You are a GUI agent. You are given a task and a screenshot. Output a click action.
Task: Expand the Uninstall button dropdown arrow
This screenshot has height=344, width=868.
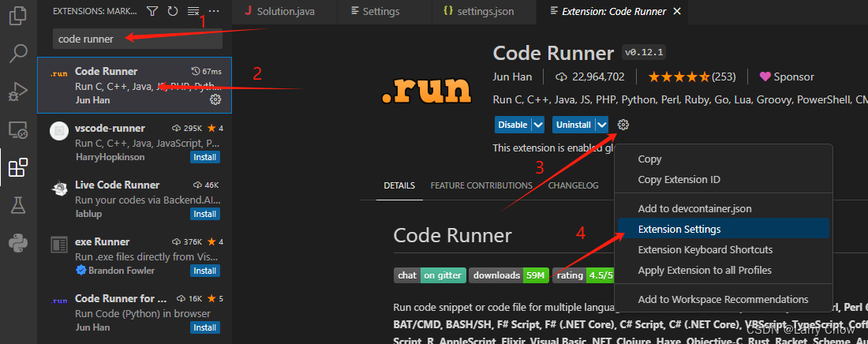pos(603,125)
